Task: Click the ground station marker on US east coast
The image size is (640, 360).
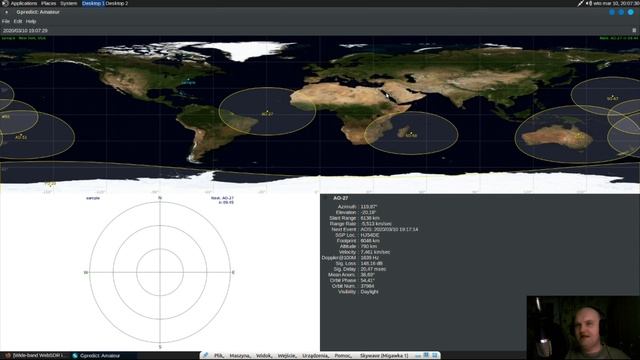Action: (x=188, y=81)
